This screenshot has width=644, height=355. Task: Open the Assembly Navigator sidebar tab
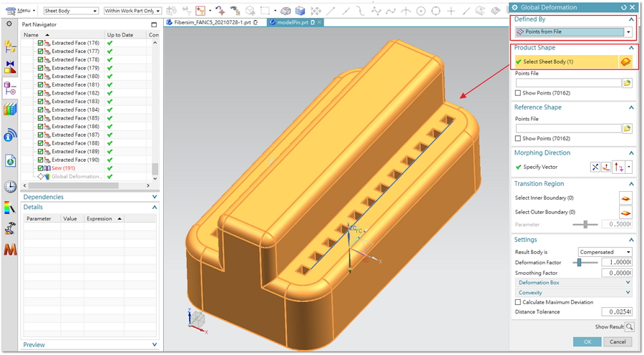click(10, 47)
